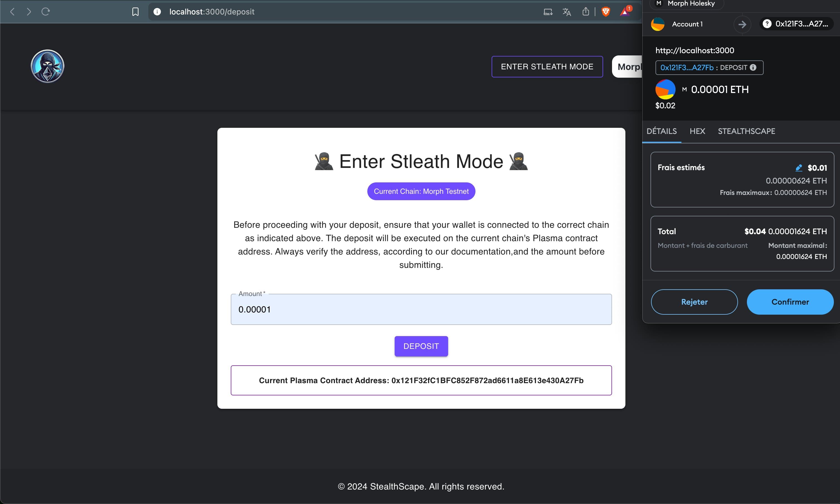
Task: Click the transaction info tooltip icon
Action: (754, 68)
